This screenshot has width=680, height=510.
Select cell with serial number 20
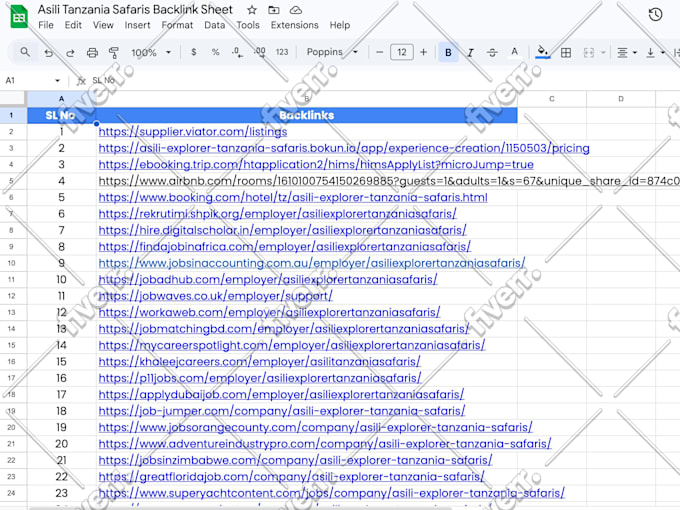[62, 444]
